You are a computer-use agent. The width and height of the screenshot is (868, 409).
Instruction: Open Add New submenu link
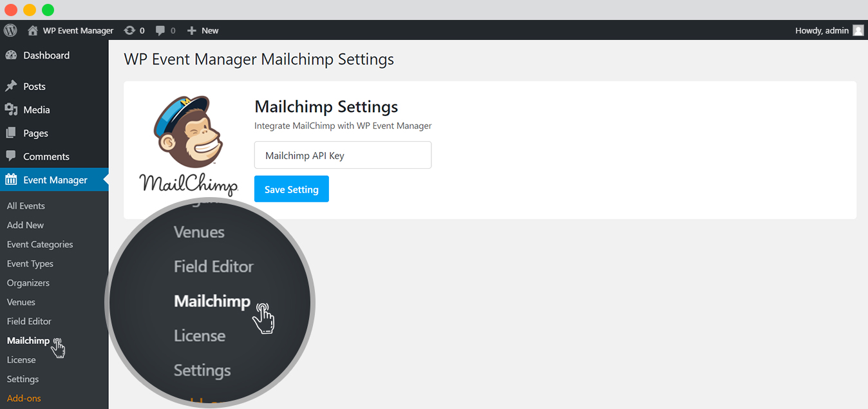(x=25, y=225)
